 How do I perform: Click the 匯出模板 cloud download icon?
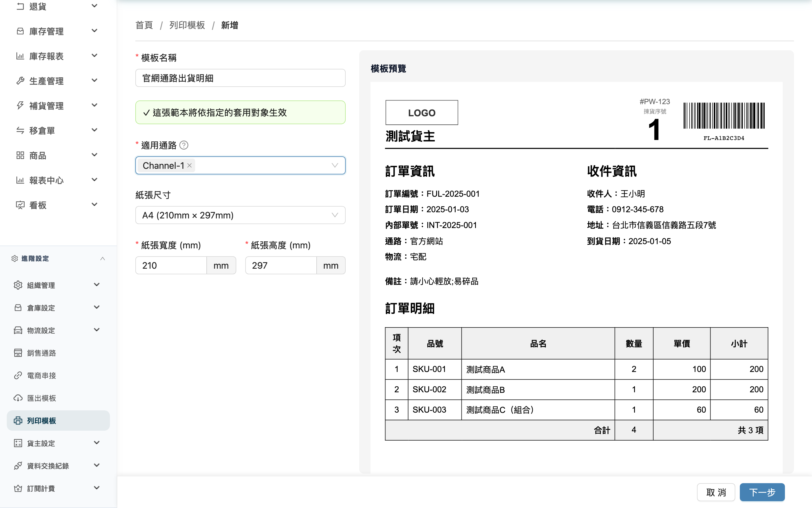coord(18,398)
